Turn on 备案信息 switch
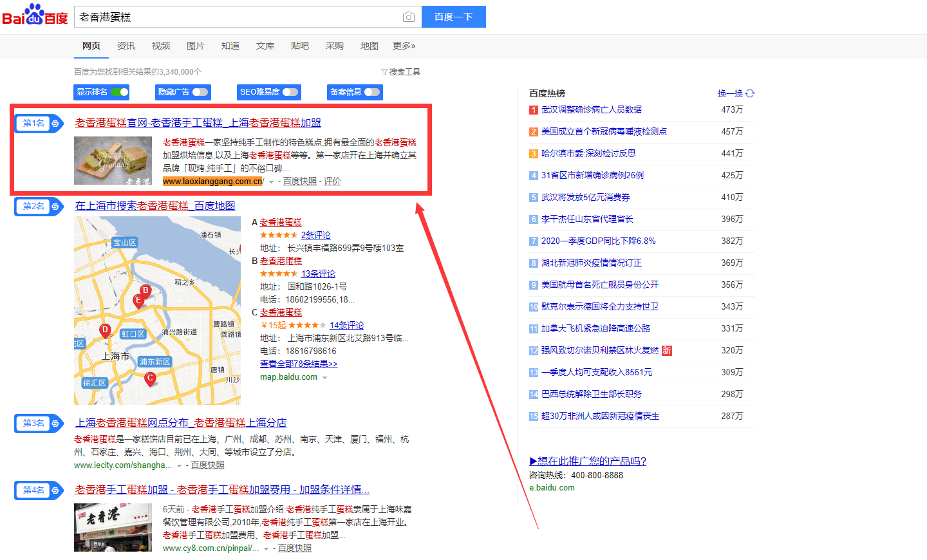Screen dimensions: 927x560 point(372,92)
